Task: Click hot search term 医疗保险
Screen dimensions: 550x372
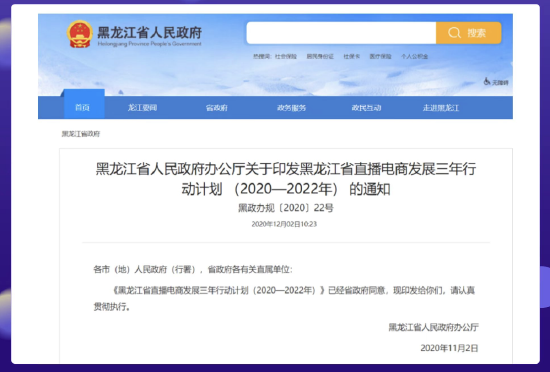Action: pos(380,56)
